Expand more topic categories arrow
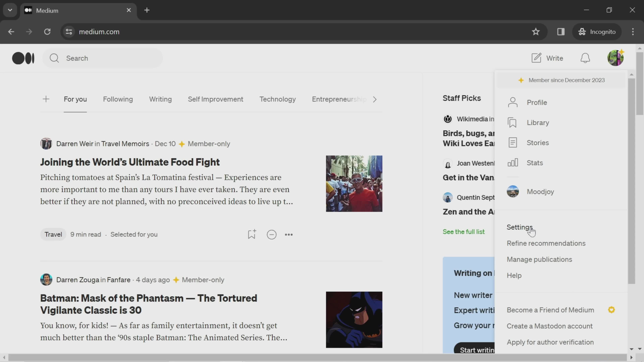The image size is (644, 362). click(x=375, y=99)
